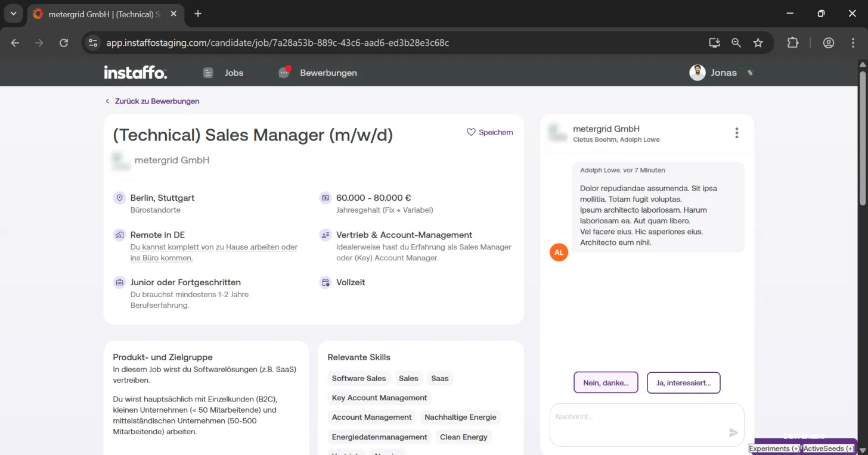Click the Relevante Skills heading
Viewport: 868px width, 455px height.
tap(359, 357)
